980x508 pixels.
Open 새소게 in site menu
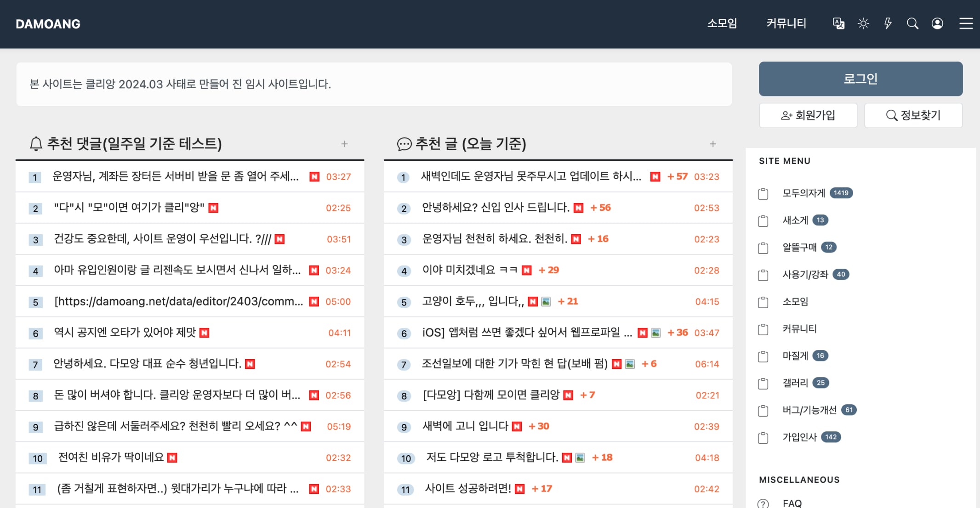pos(795,220)
